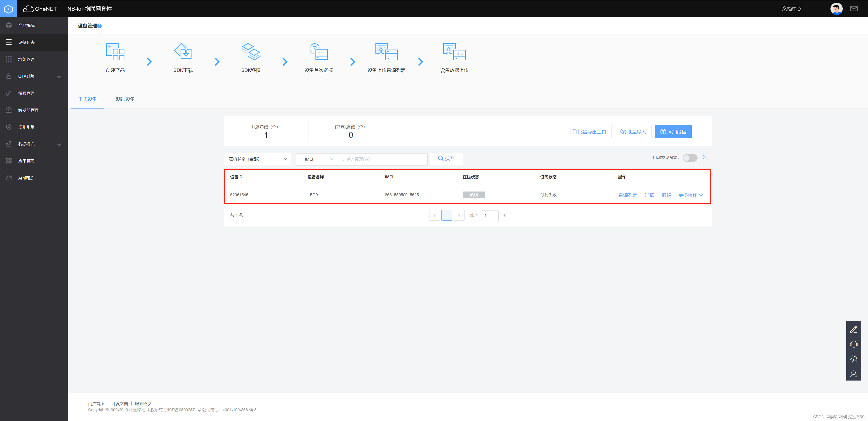Open the IMEI search type dropdown

[x=316, y=159]
